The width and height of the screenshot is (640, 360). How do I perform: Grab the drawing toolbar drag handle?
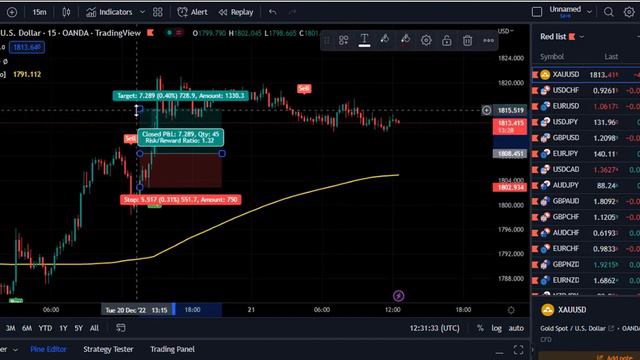[x=327, y=40]
